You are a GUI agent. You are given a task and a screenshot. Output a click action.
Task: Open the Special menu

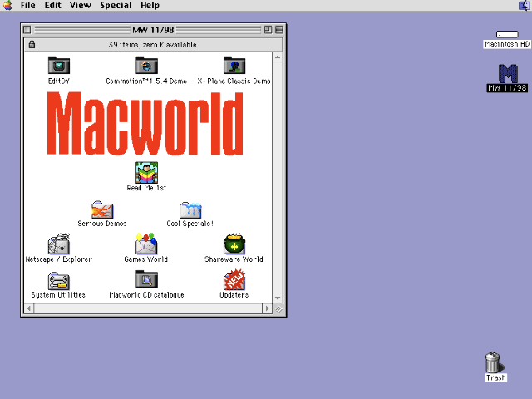[116, 6]
